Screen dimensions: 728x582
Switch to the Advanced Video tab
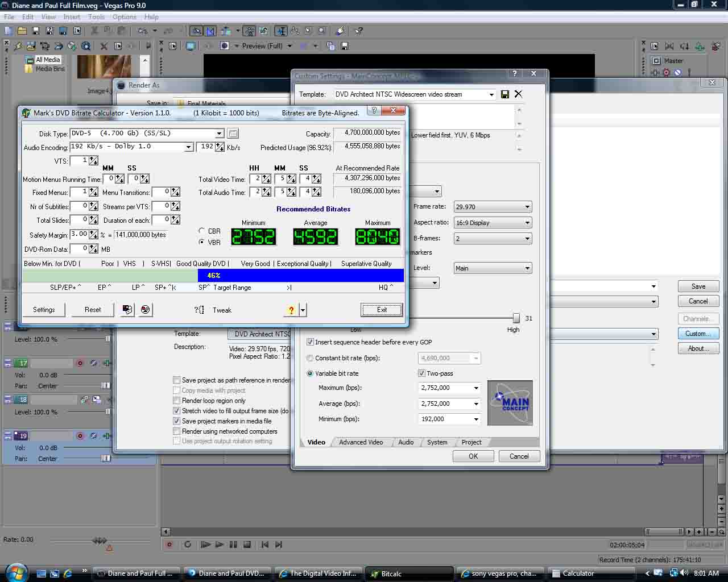pyautogui.click(x=361, y=442)
